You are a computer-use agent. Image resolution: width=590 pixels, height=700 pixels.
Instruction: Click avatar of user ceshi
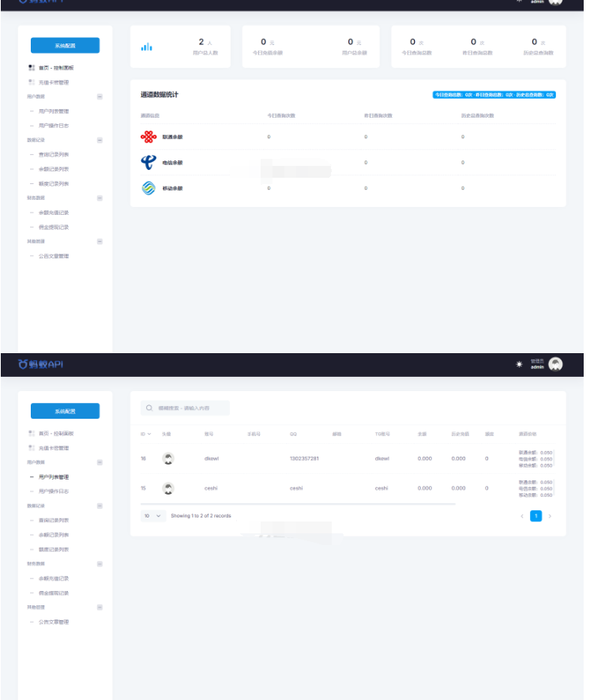[x=168, y=488]
